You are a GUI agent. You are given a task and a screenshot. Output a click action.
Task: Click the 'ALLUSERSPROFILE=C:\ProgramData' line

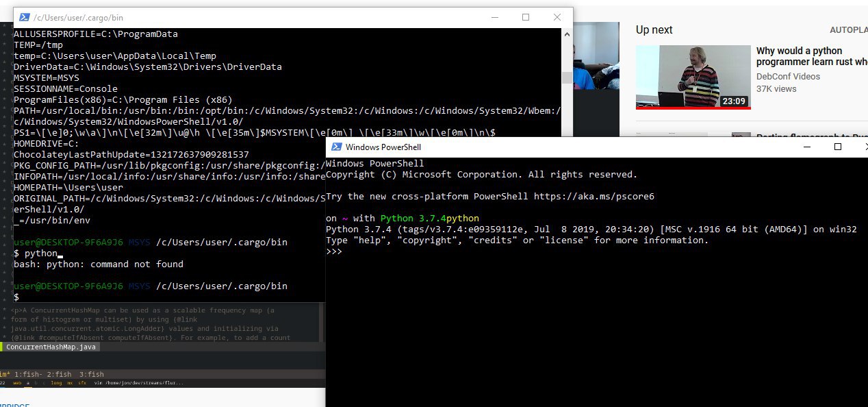coord(96,34)
